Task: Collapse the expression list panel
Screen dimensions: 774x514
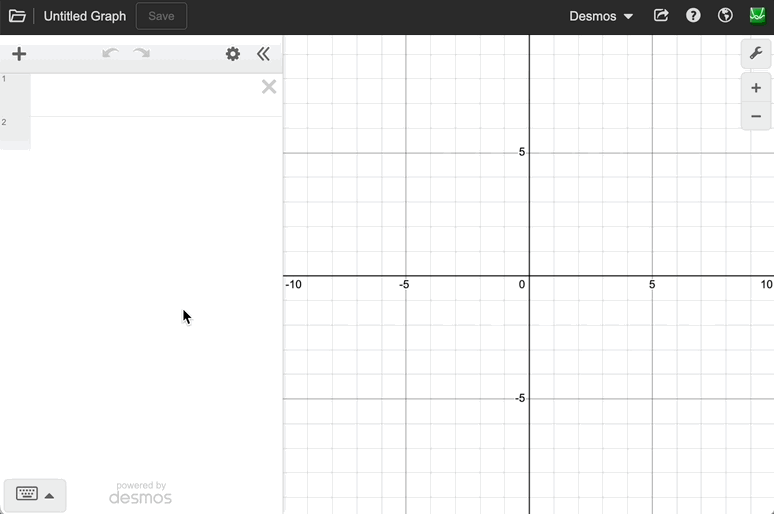Action: click(x=263, y=54)
